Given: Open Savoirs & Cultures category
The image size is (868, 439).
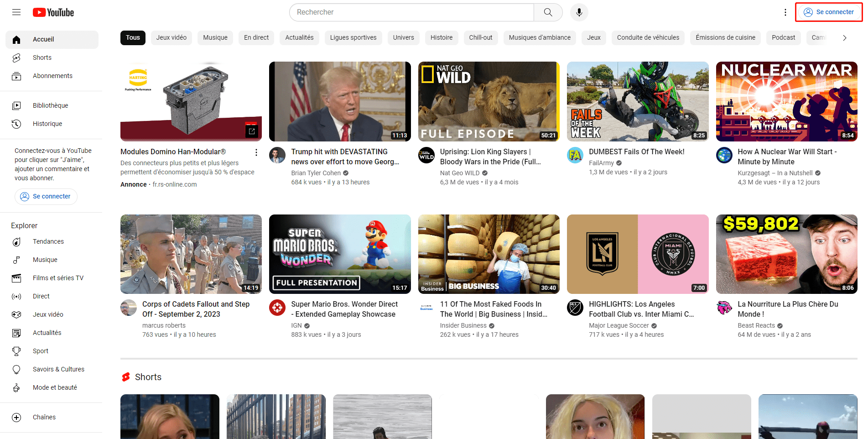Looking at the screenshot, I should [52, 370].
